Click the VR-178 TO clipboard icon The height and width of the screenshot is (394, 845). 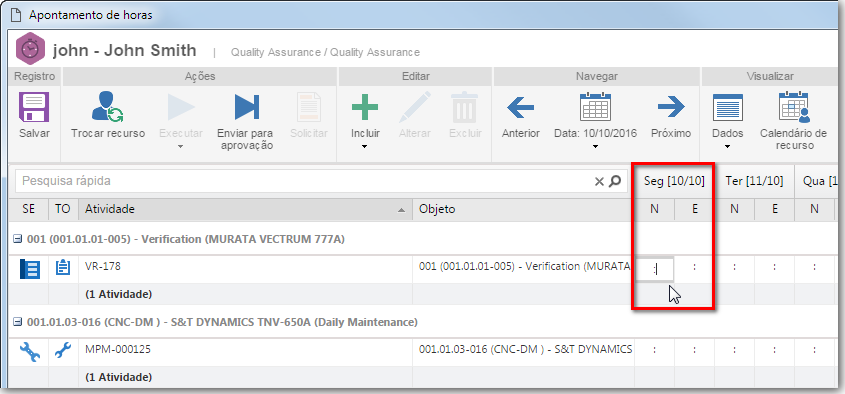pyautogui.click(x=63, y=268)
